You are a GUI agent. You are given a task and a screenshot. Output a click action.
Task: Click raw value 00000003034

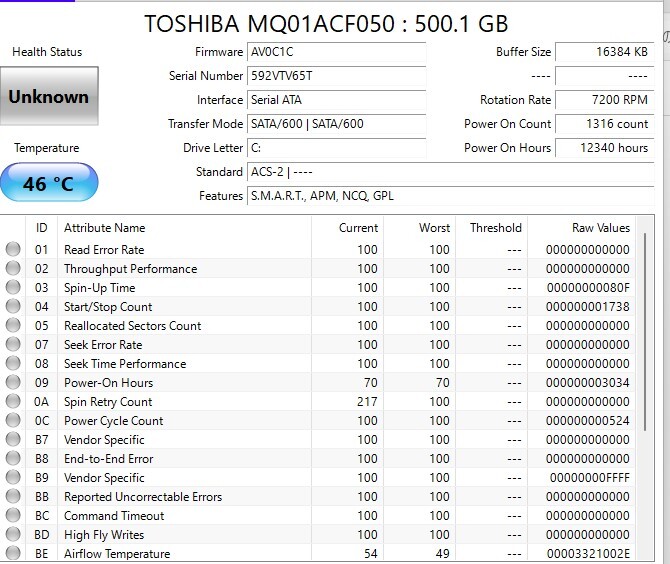coord(588,382)
